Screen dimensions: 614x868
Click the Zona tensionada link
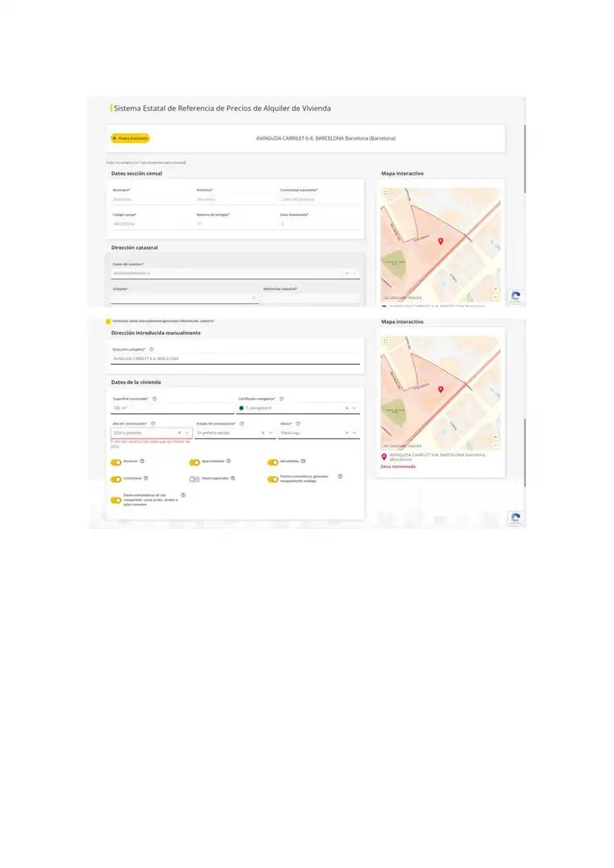point(398,466)
